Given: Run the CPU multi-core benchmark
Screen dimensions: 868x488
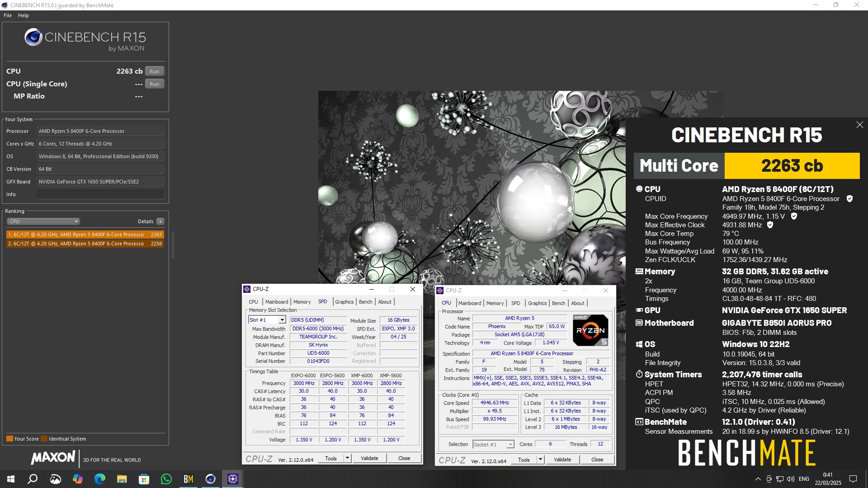Looking at the screenshot, I should point(155,71).
